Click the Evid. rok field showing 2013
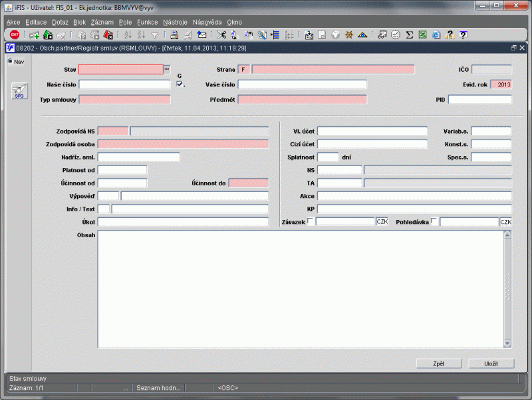 click(501, 84)
